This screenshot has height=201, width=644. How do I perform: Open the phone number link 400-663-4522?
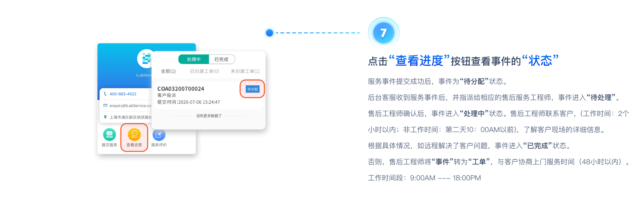point(123,94)
